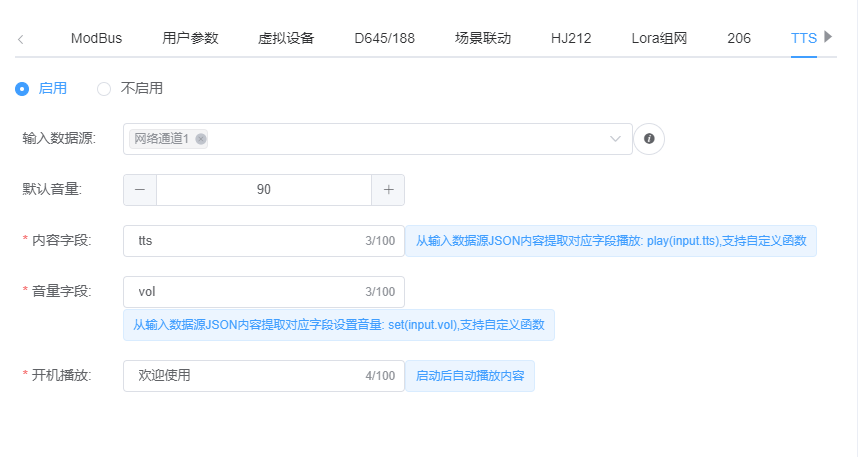Click the 启动后自动播放内容 hint text
The width and height of the screenshot is (858, 457).
point(470,376)
